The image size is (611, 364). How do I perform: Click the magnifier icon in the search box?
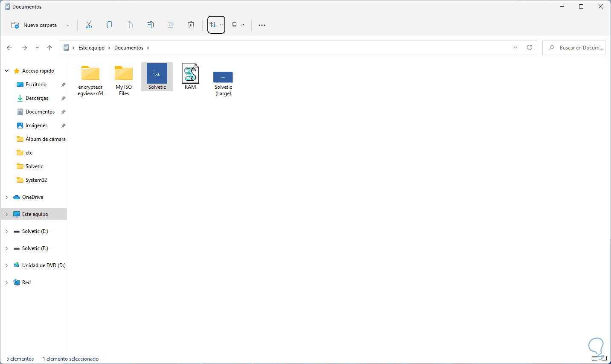(x=552, y=48)
